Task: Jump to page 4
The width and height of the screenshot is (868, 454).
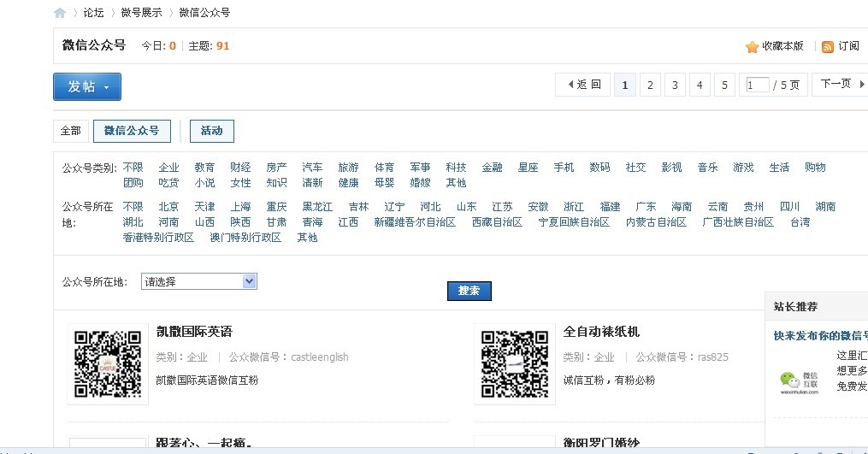Action: (x=700, y=85)
